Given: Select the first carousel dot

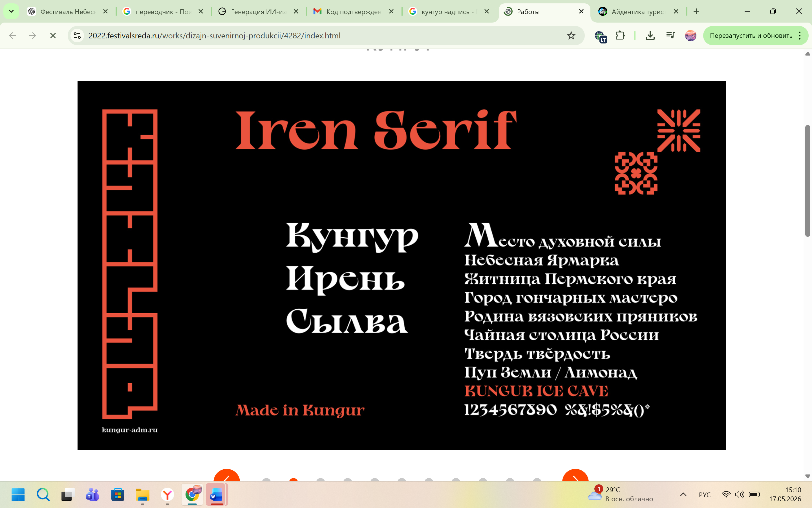Looking at the screenshot, I should (266, 479).
